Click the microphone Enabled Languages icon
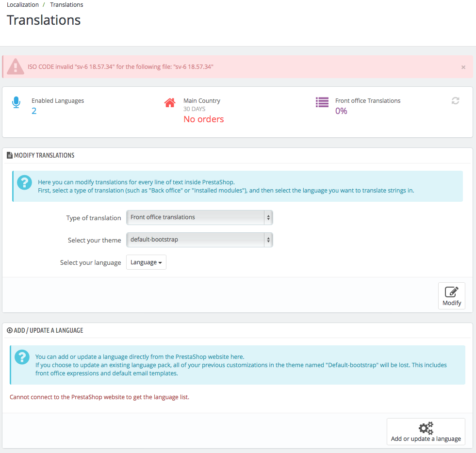This screenshot has width=476, height=453. tap(16, 102)
